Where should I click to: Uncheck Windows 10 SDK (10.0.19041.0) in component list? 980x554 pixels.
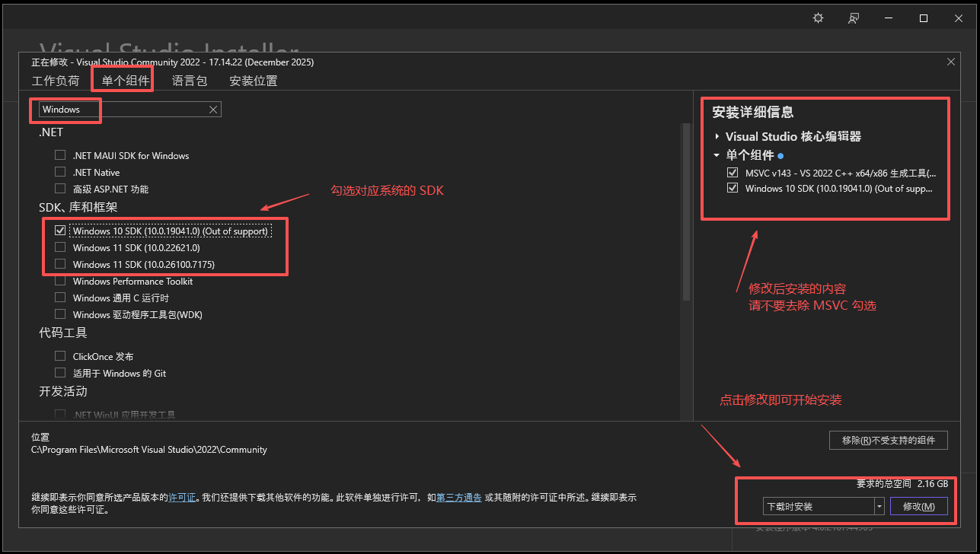(x=60, y=231)
